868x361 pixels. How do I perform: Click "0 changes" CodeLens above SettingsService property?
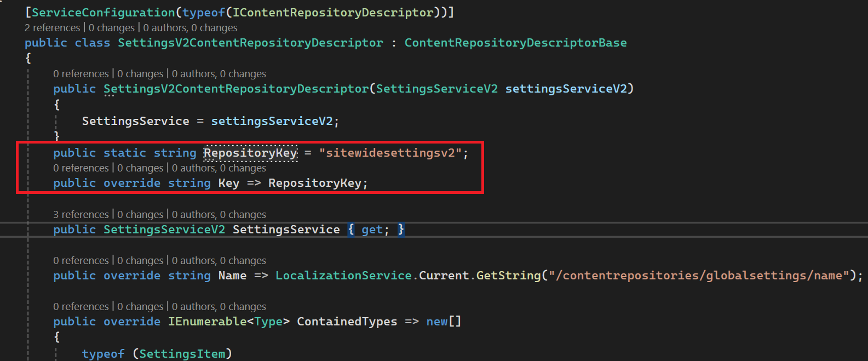point(140,215)
